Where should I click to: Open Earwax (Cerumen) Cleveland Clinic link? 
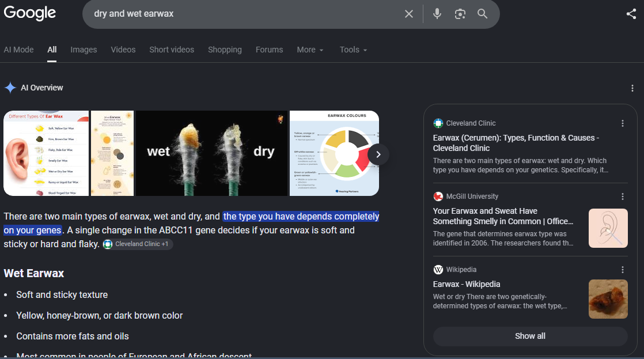pos(516,143)
